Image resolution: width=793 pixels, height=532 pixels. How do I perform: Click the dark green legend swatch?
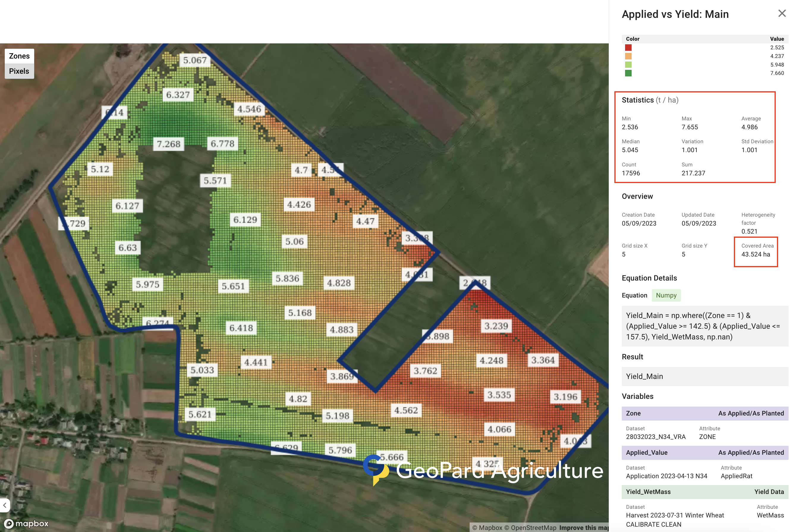[x=628, y=73]
